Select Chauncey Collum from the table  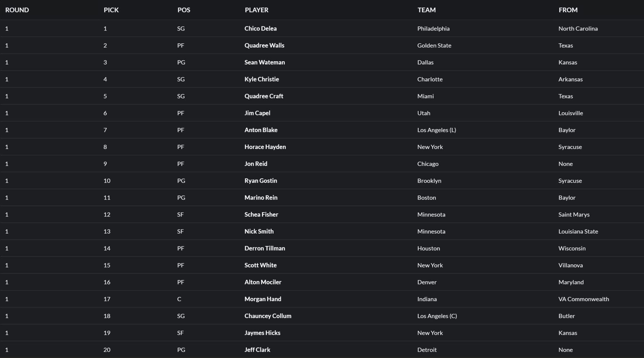(x=268, y=316)
